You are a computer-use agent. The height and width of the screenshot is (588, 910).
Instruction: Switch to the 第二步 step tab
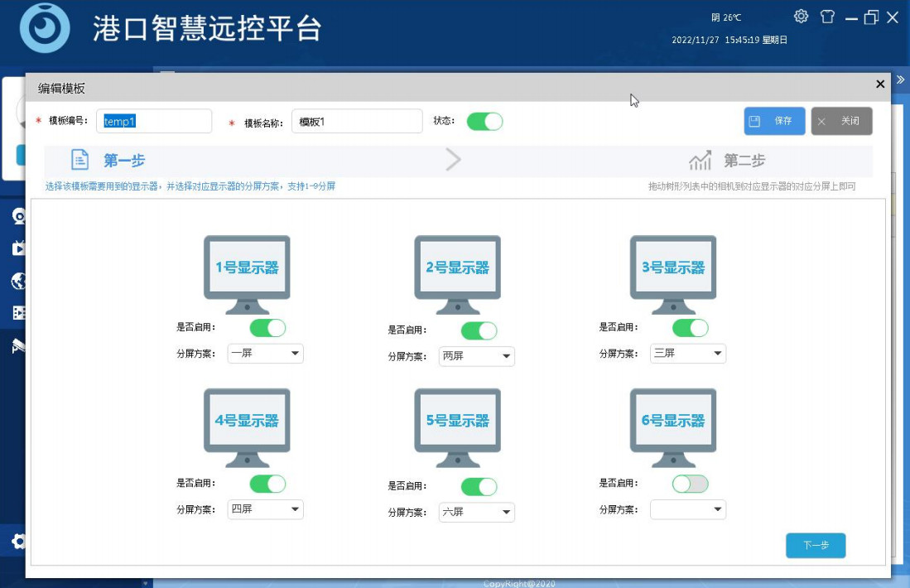pos(727,161)
